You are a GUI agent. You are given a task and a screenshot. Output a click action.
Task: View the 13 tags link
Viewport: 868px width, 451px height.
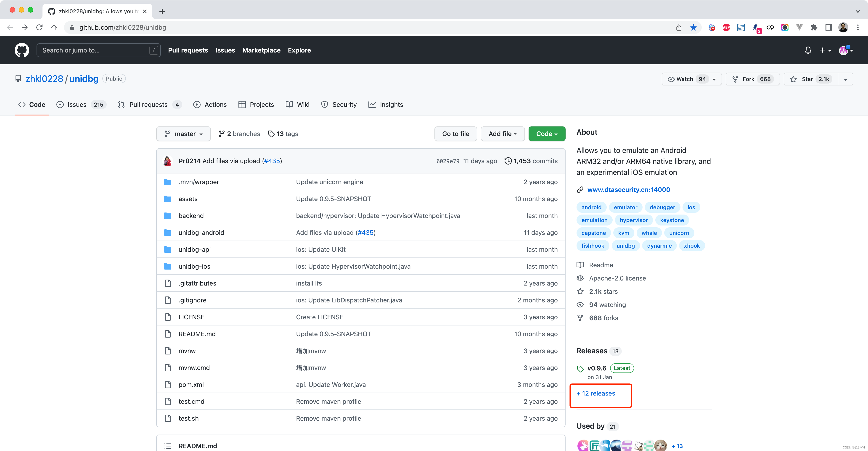click(x=283, y=134)
